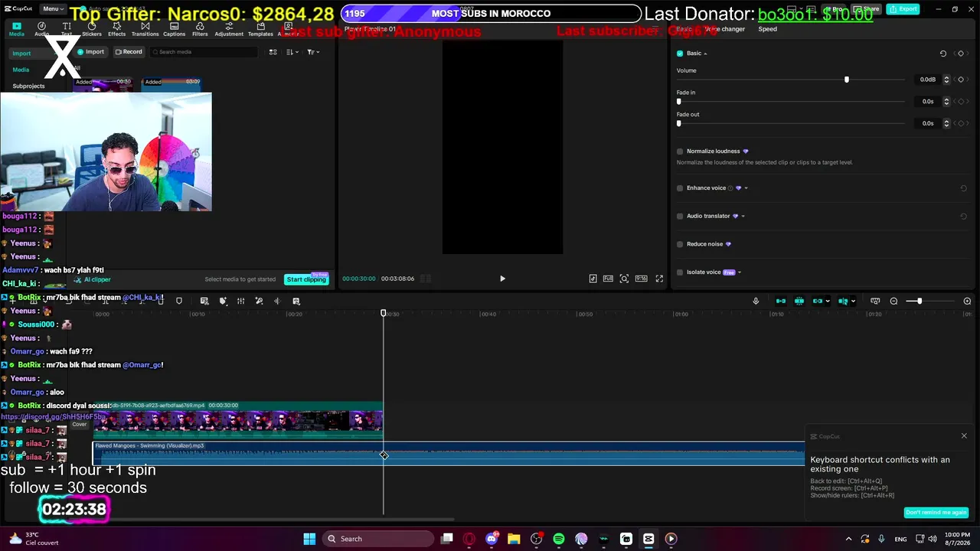
Task: Add marker on the timeline toolbar
Action: [x=179, y=301]
